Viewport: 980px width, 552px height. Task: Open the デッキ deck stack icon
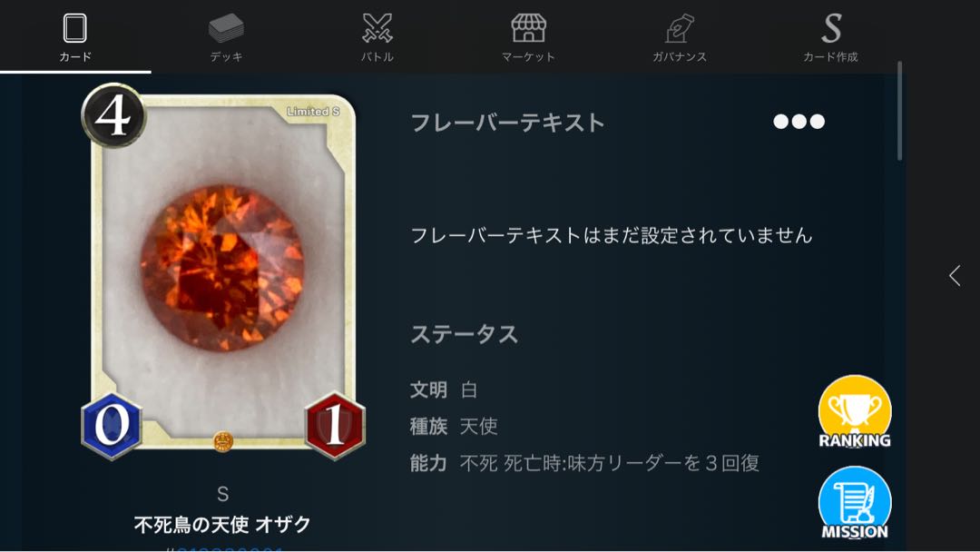[226, 28]
